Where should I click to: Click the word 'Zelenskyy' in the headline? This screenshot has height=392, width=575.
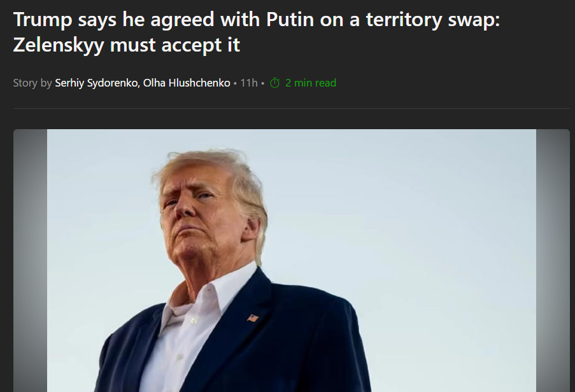pyautogui.click(x=59, y=45)
